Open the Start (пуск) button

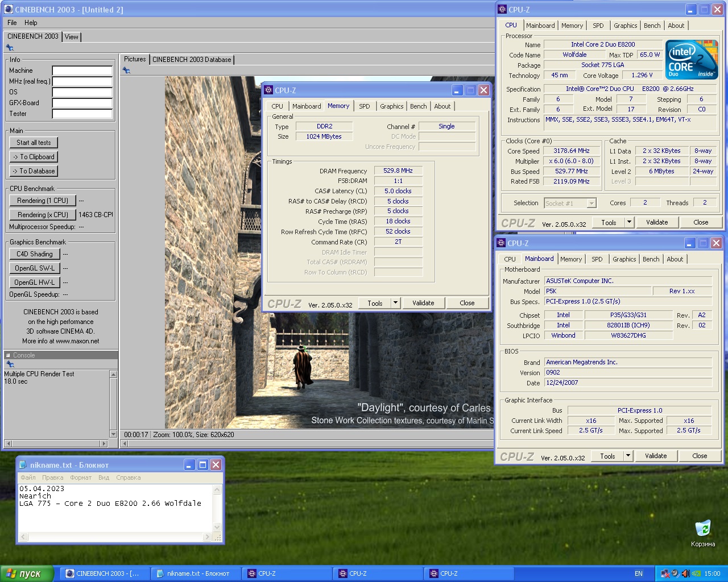[x=27, y=573]
